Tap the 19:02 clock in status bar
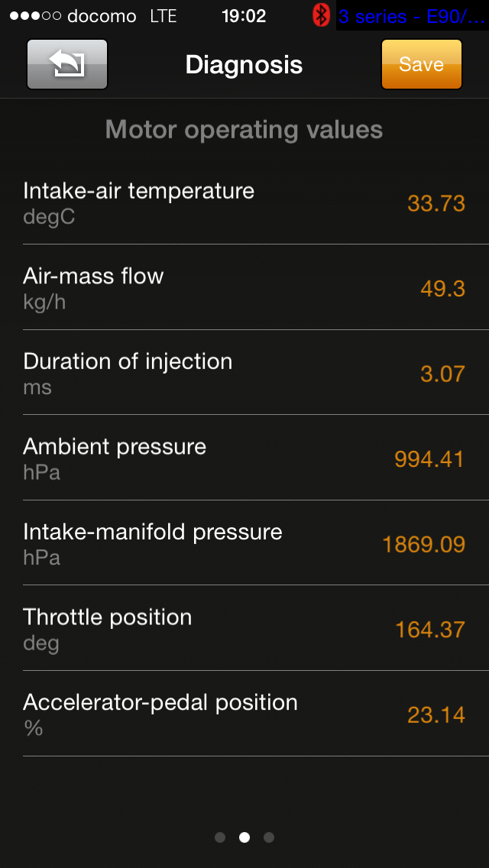 point(244,16)
